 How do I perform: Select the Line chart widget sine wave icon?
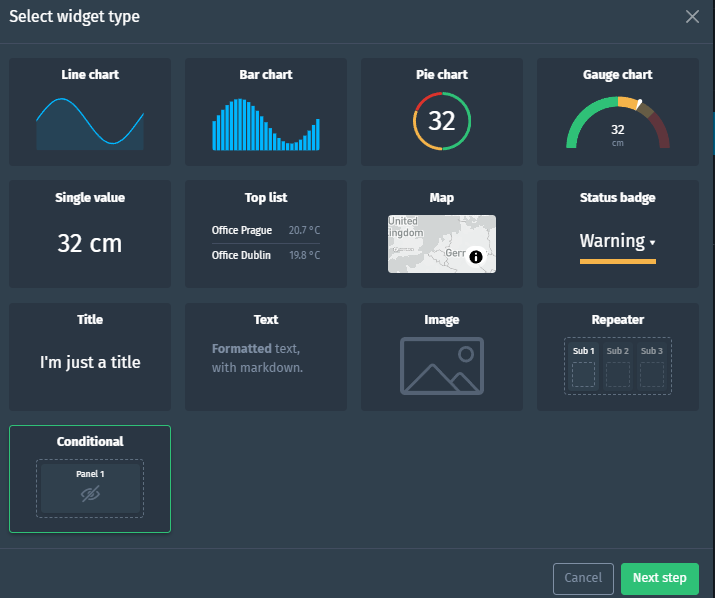click(x=90, y=123)
